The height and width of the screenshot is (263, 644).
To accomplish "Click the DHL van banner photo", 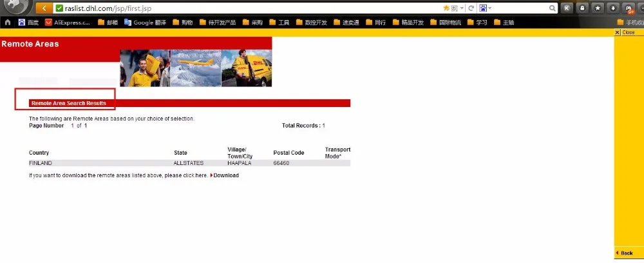I will point(247,68).
